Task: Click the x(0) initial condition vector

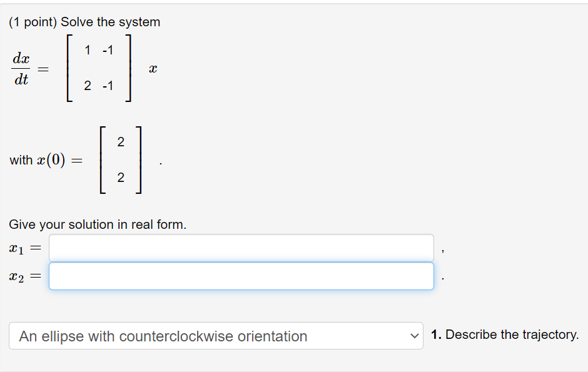Action: [121, 159]
